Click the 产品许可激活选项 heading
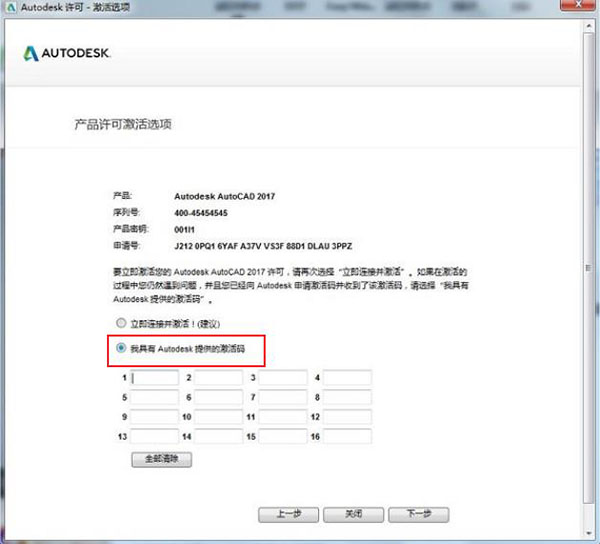Image resolution: width=600 pixels, height=544 pixels. pyautogui.click(x=123, y=124)
